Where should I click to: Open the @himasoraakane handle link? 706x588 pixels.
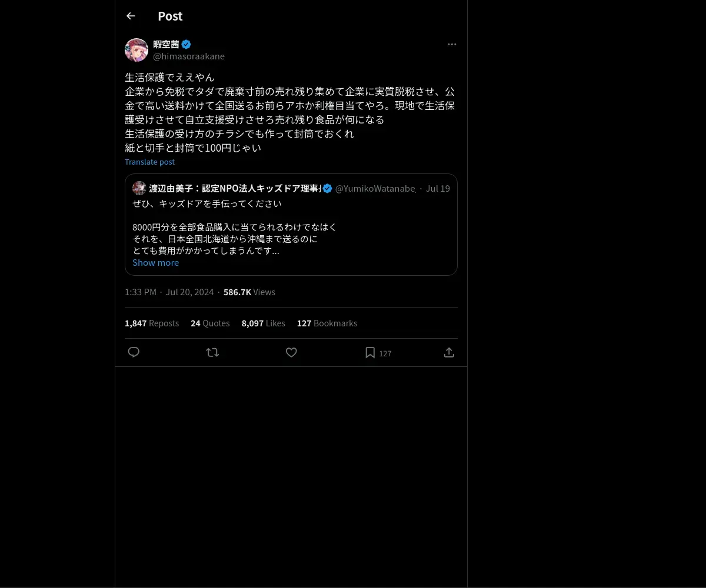click(189, 56)
